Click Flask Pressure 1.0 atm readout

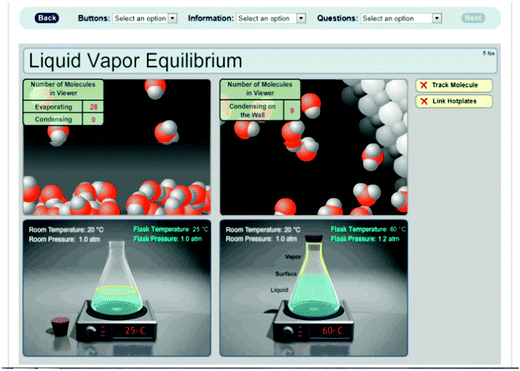pyautogui.click(x=168, y=239)
